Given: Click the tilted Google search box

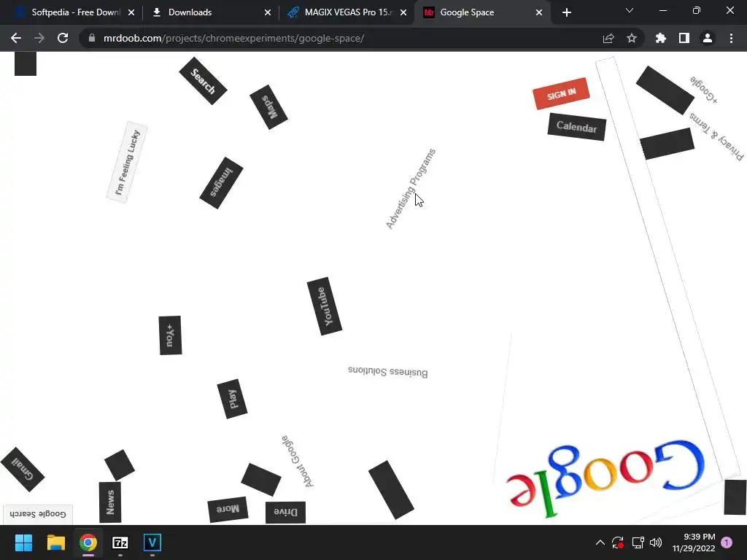Looking at the screenshot, I should (x=667, y=268).
